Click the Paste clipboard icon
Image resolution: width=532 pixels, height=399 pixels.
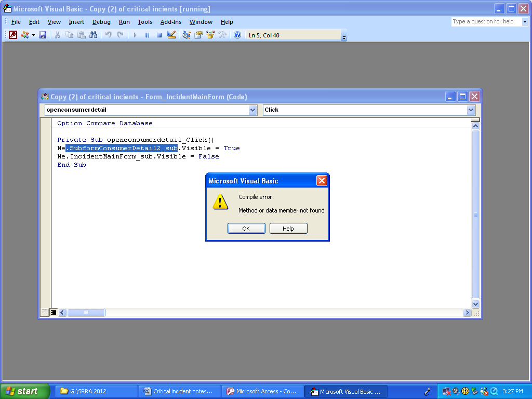pos(82,35)
